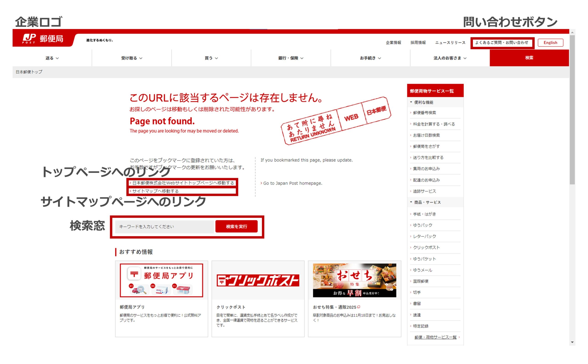Switch to English with the English button

coord(550,43)
